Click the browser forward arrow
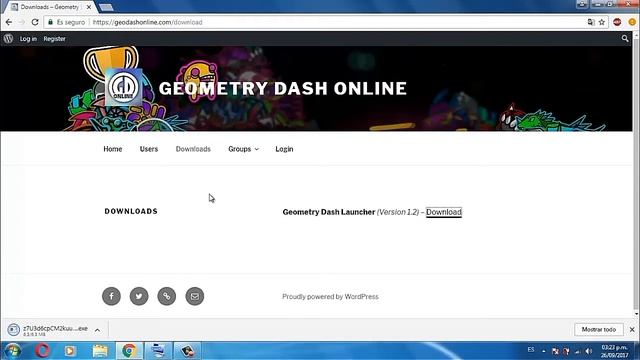Screen dimensions: 640x360 coord(22,22)
